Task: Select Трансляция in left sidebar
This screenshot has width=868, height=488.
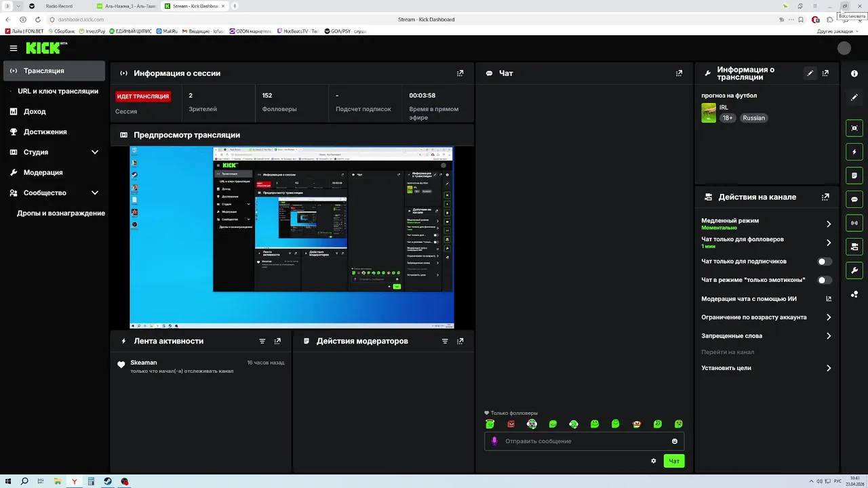Action: pyautogui.click(x=54, y=71)
